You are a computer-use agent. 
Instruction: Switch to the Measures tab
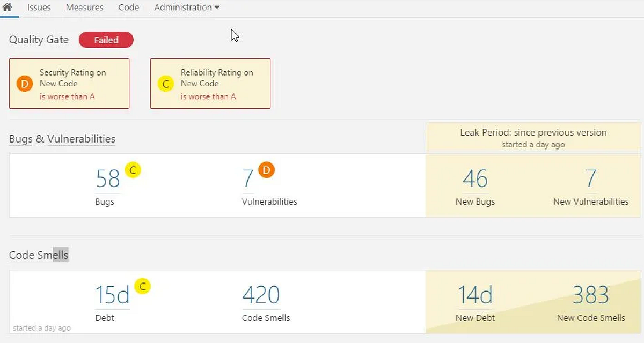84,7
